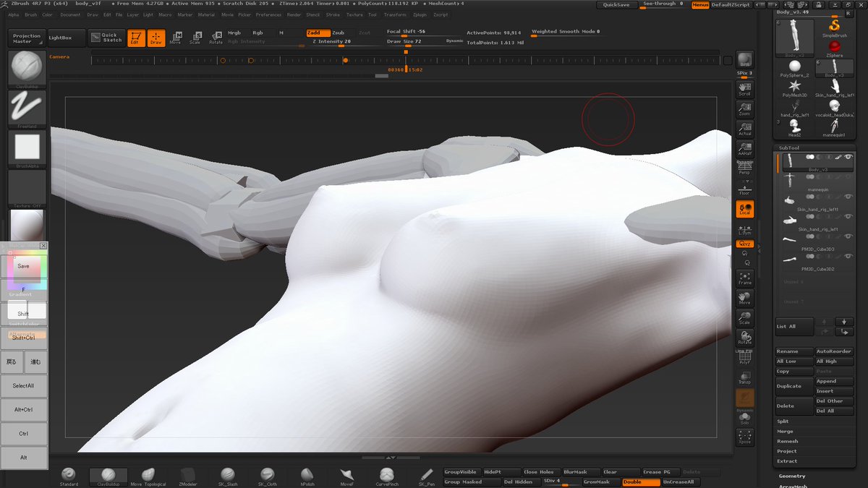Pick the SK_Slash brush
Image resolution: width=868 pixels, height=488 pixels.
(x=227, y=476)
